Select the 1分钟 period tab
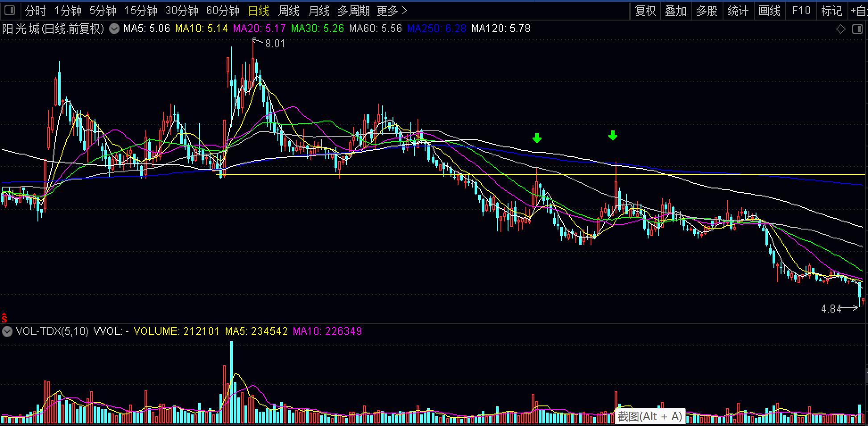This screenshot has height=426, width=868. click(x=68, y=11)
